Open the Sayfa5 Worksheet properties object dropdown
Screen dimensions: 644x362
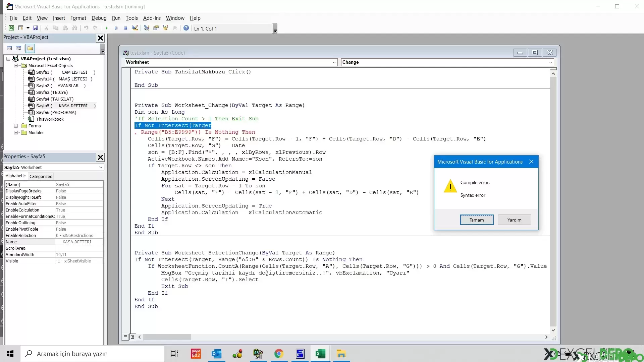pyautogui.click(x=101, y=167)
